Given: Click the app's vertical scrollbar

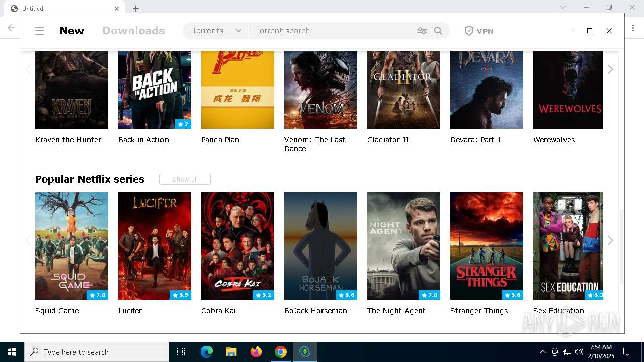Looking at the screenshot, I should 621,246.
